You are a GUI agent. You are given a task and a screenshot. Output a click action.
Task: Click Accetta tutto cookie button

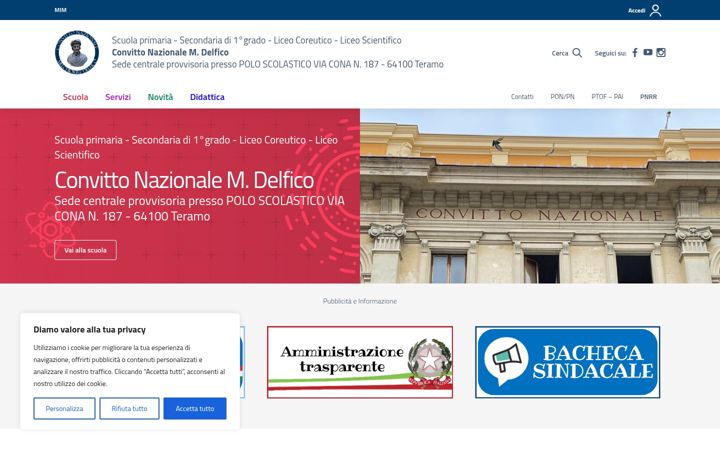point(195,408)
